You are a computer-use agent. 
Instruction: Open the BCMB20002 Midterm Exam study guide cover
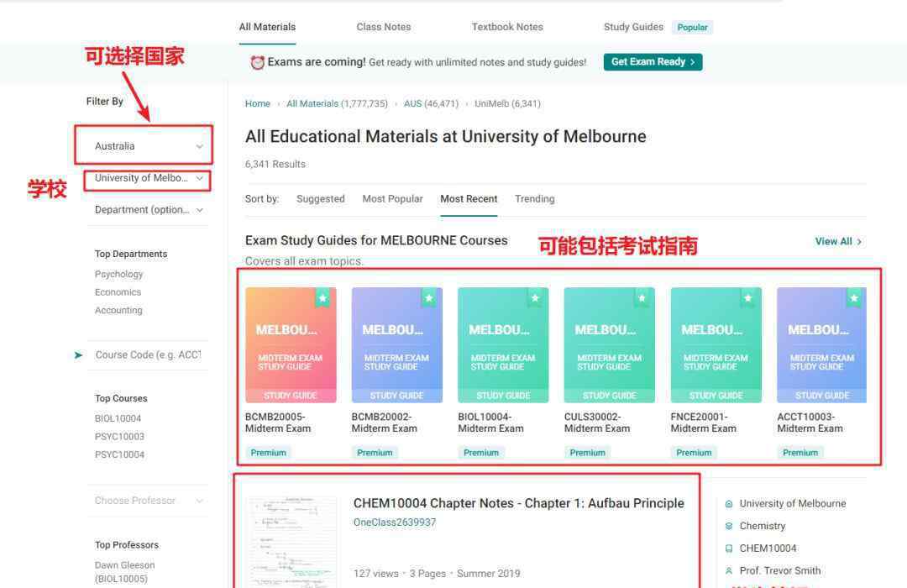pos(396,345)
